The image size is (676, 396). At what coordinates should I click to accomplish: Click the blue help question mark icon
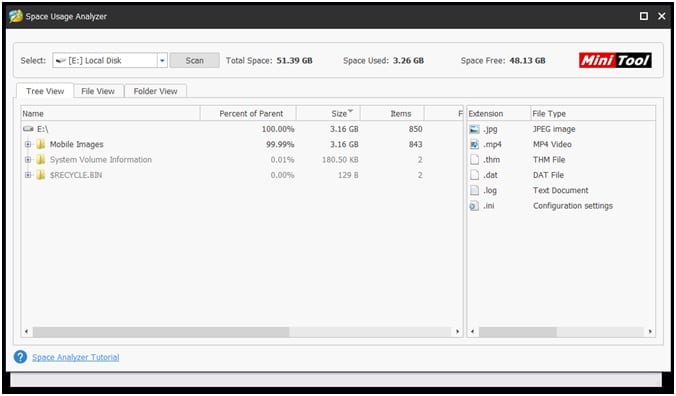coord(20,357)
